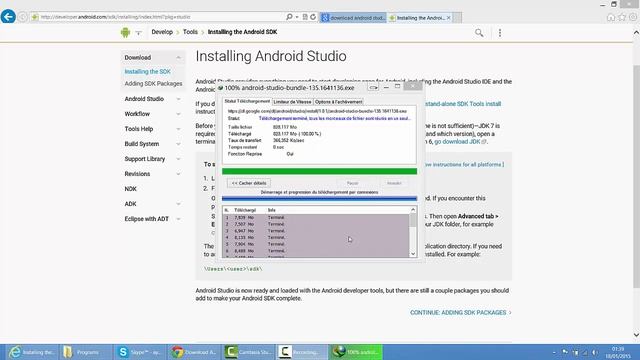The height and width of the screenshot is (360, 640).
Task: Click the Develop breadcrumb link
Action: (x=162, y=32)
